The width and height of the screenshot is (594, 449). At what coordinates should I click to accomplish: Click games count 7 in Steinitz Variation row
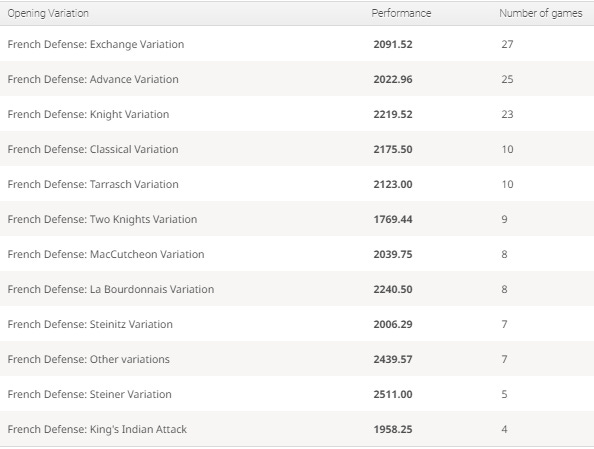point(505,324)
